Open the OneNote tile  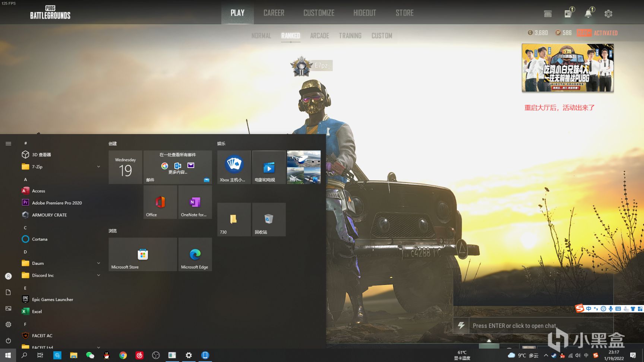click(195, 202)
